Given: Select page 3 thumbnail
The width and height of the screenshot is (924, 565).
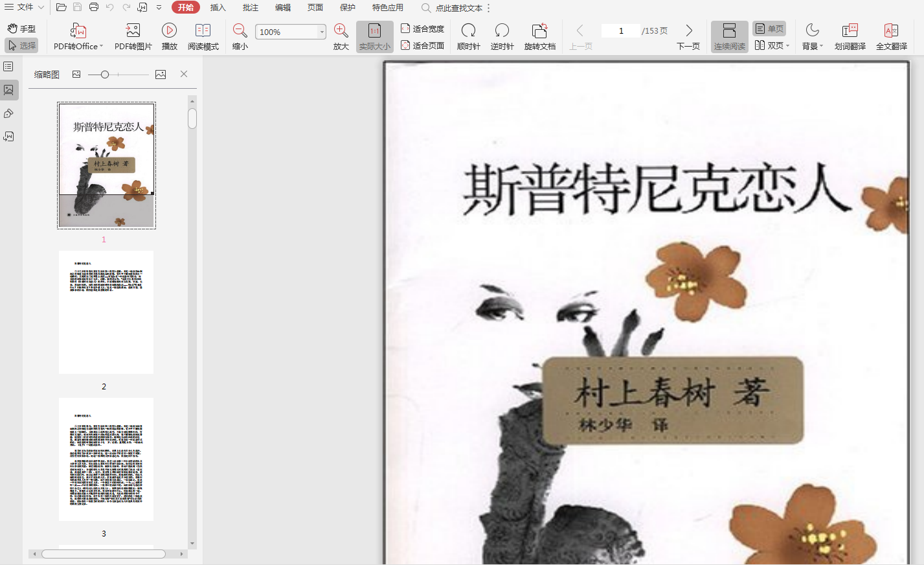Looking at the screenshot, I should (x=106, y=459).
